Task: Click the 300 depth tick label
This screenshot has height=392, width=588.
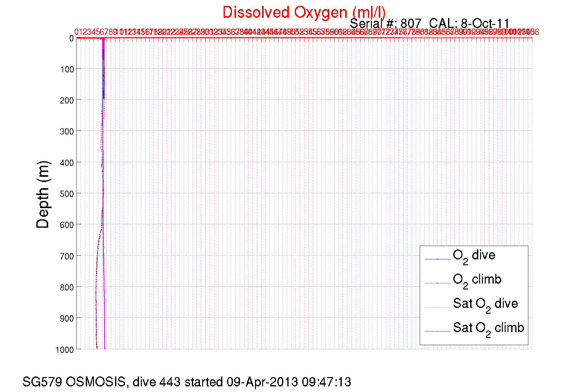Action: click(67, 131)
